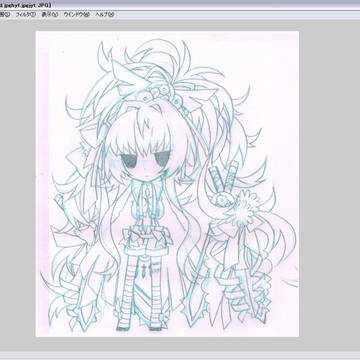Open the フィルタ (Filter) menu
Viewport: 360px width, 360px height.
(x=25, y=15)
